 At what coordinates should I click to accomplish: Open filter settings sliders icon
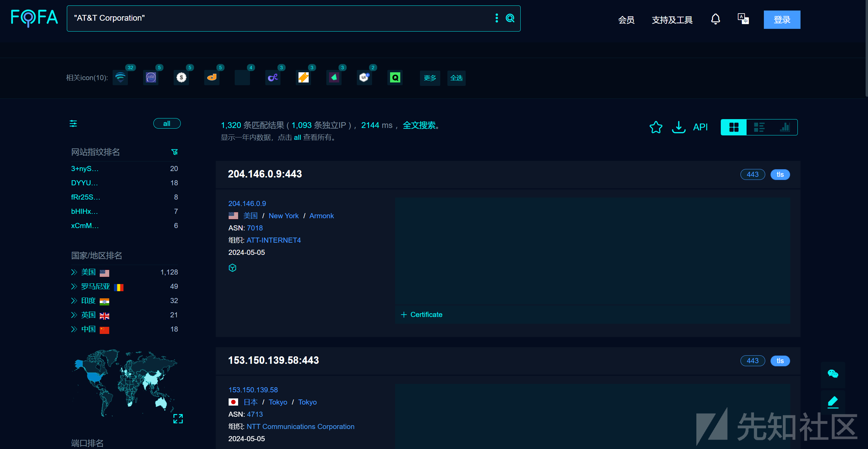[73, 124]
